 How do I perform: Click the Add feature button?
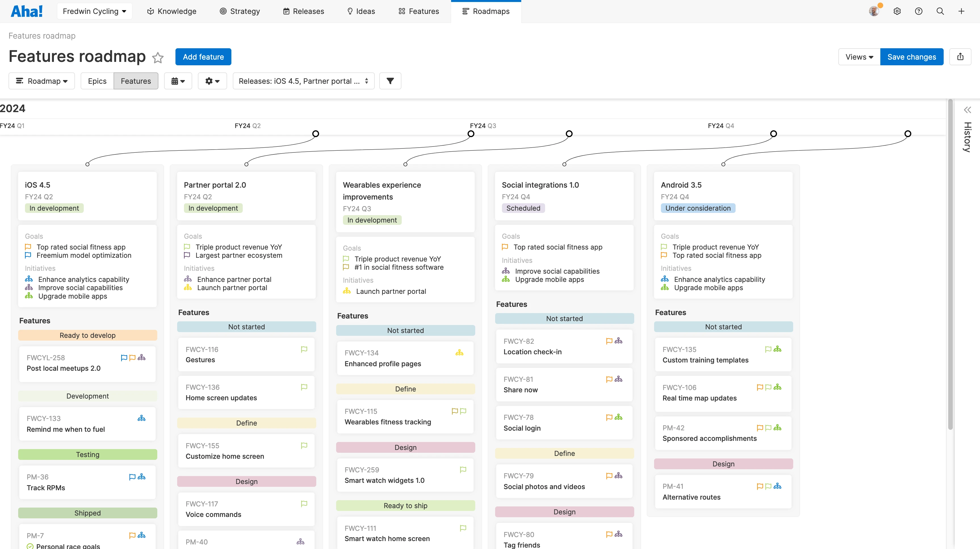[204, 56]
